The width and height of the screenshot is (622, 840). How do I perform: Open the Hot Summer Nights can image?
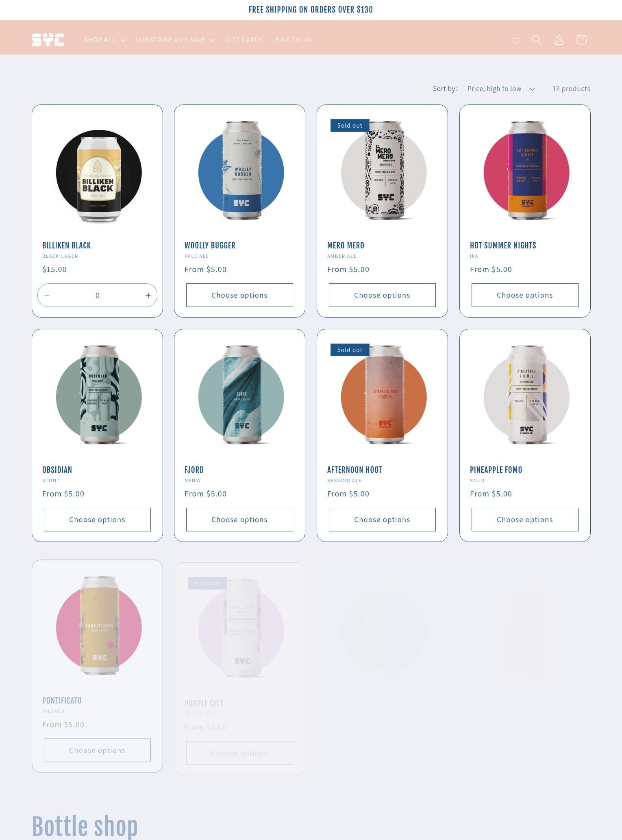[x=526, y=171]
